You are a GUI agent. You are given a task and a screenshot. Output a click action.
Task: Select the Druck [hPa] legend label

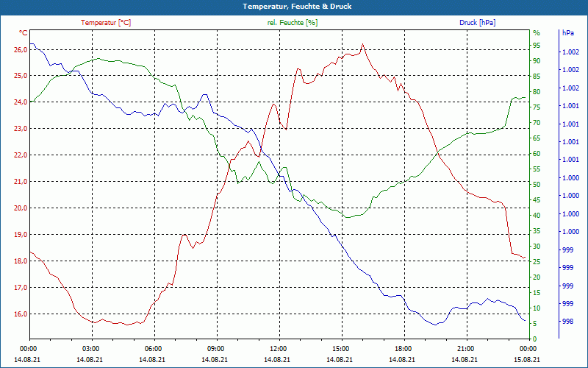coord(477,23)
